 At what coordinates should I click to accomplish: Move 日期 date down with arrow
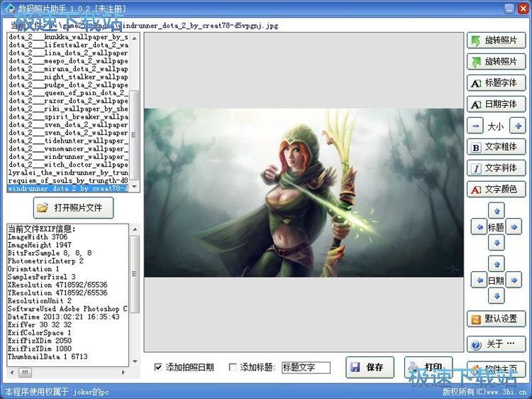tap(497, 296)
